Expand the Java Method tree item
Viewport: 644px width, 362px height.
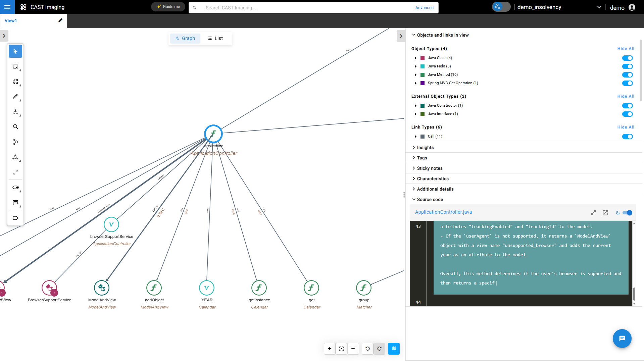coord(415,75)
